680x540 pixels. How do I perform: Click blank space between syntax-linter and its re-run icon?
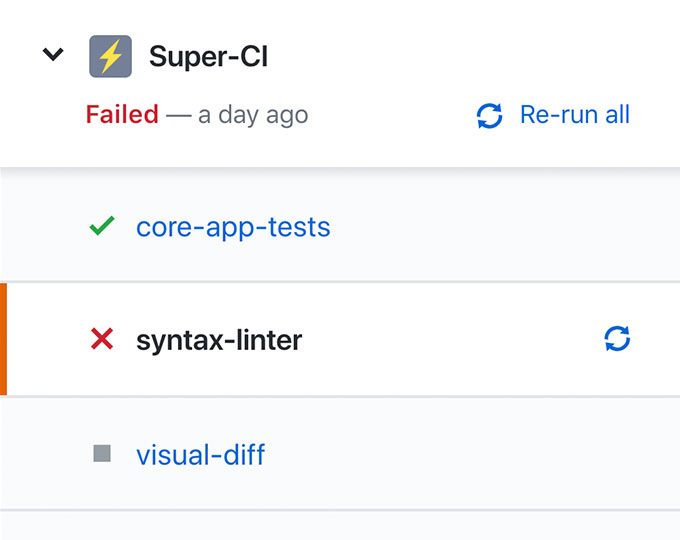(450, 340)
